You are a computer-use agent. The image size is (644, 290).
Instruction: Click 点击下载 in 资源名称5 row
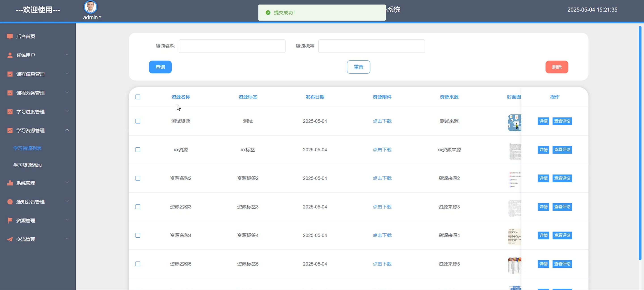382,264
